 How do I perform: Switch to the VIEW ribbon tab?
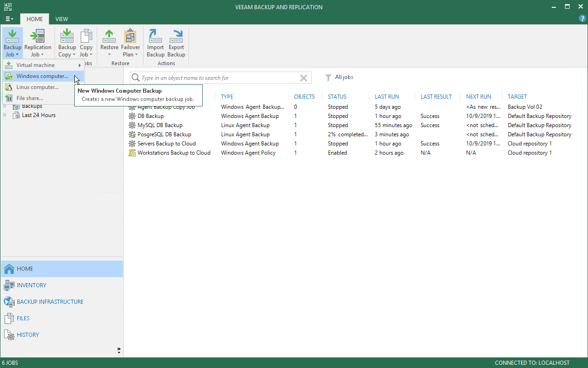(x=61, y=19)
